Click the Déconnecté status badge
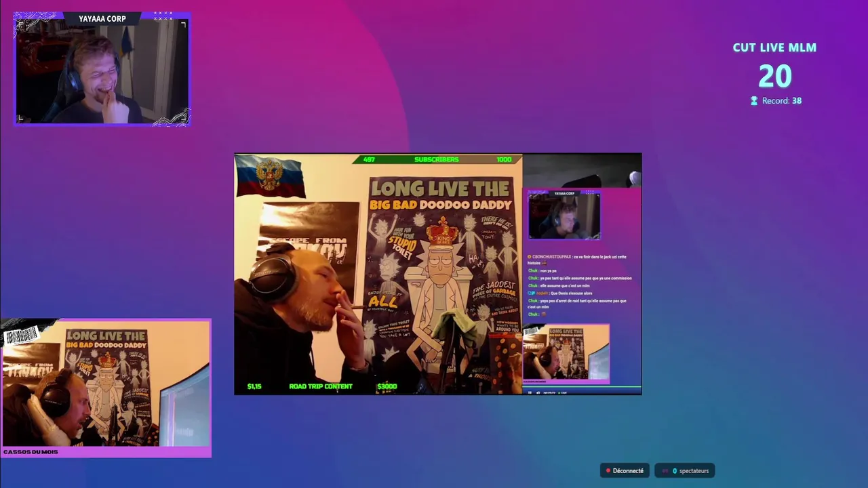 [x=625, y=470]
